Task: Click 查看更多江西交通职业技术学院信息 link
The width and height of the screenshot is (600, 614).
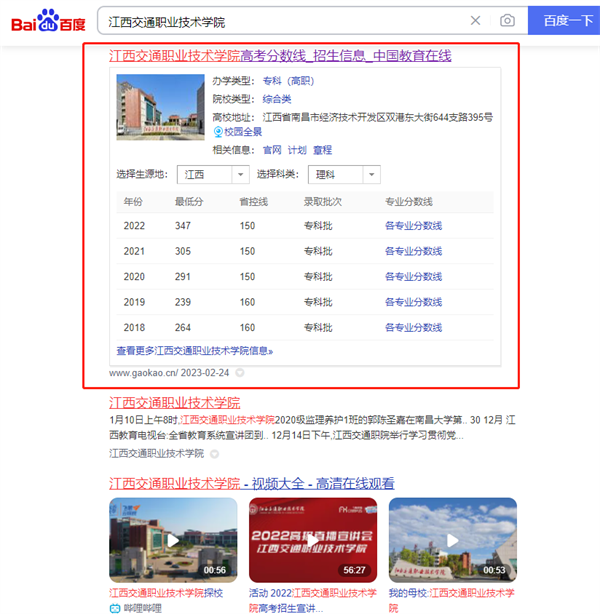Action: click(x=195, y=351)
